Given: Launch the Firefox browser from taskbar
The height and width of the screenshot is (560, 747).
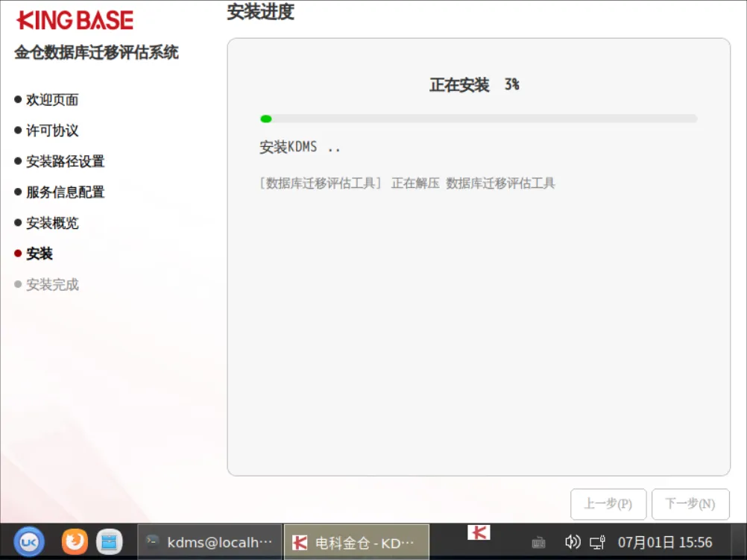Looking at the screenshot, I should tap(75, 542).
